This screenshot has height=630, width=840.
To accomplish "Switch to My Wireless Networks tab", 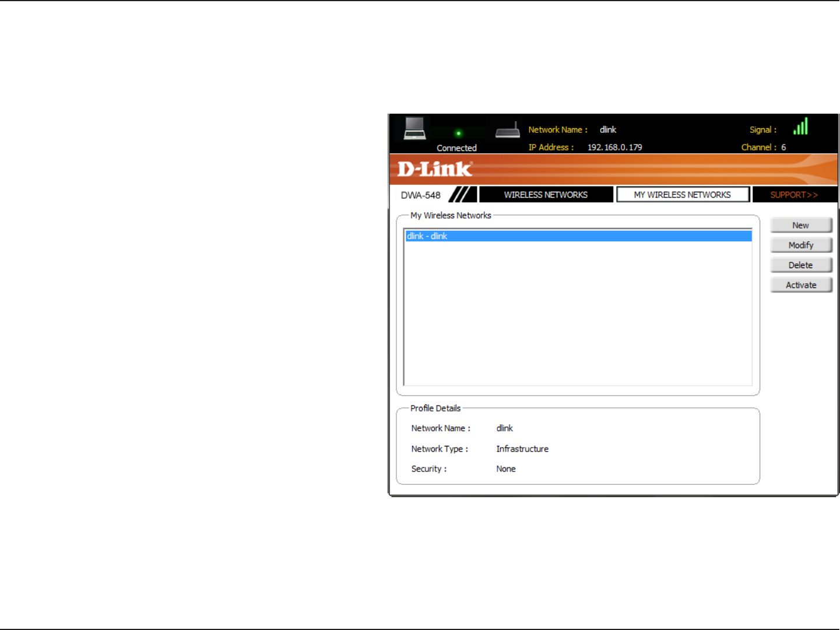I will pos(683,195).
